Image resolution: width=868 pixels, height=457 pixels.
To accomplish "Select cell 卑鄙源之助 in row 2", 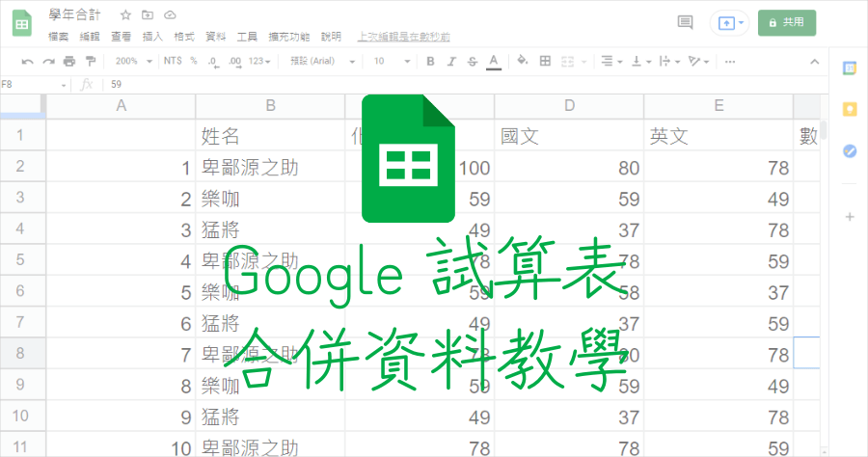I will [270, 167].
